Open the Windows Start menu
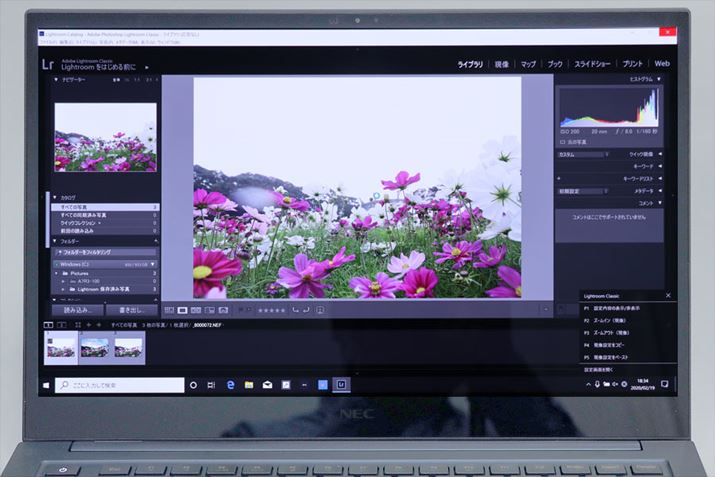This screenshot has height=477, width=715. (46, 385)
